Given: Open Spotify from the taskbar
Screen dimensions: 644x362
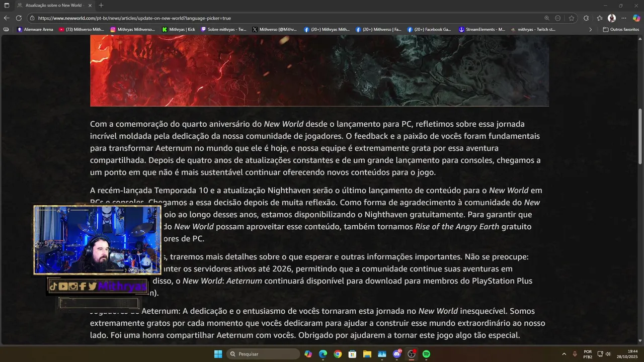Looking at the screenshot, I should 426,354.
